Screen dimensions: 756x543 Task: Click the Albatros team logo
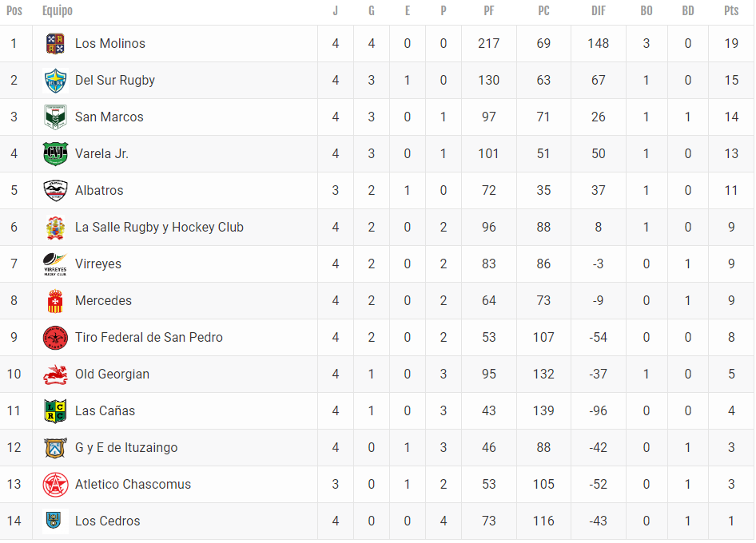click(x=55, y=190)
